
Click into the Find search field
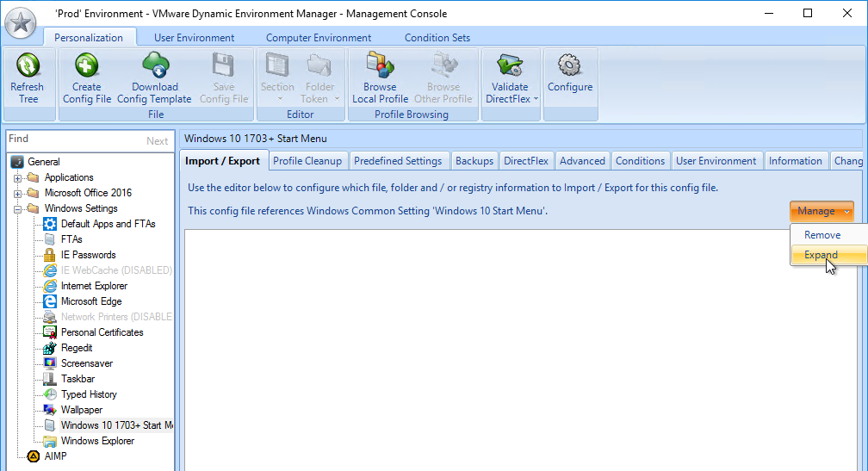tap(75, 139)
